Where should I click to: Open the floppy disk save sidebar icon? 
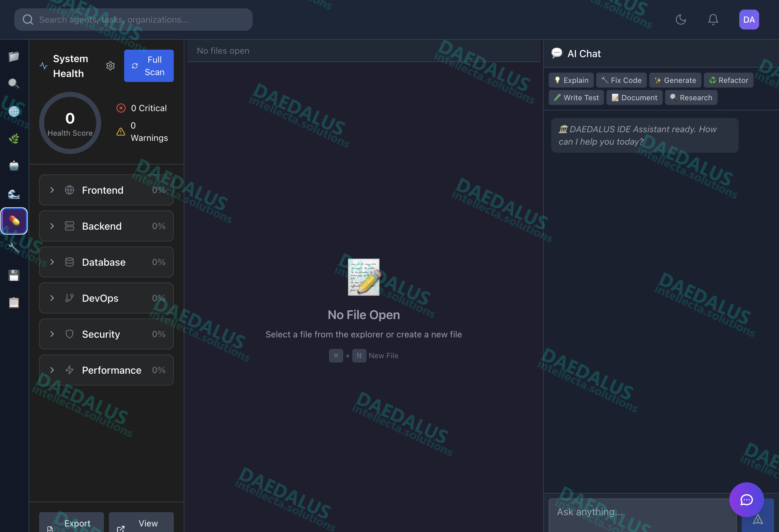(14, 276)
